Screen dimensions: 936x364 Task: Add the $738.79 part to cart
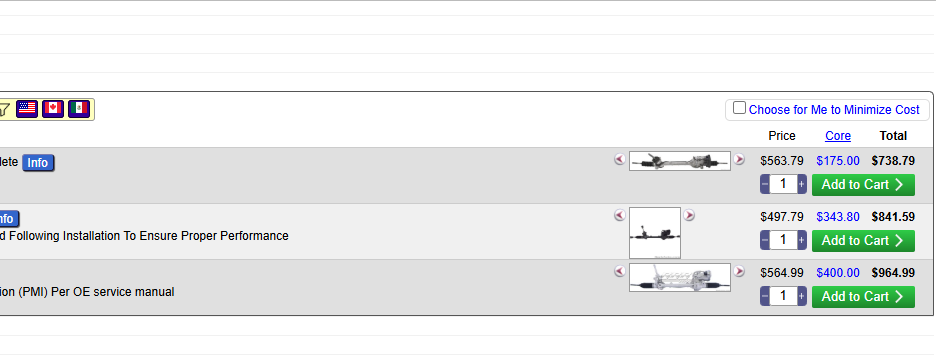click(863, 184)
